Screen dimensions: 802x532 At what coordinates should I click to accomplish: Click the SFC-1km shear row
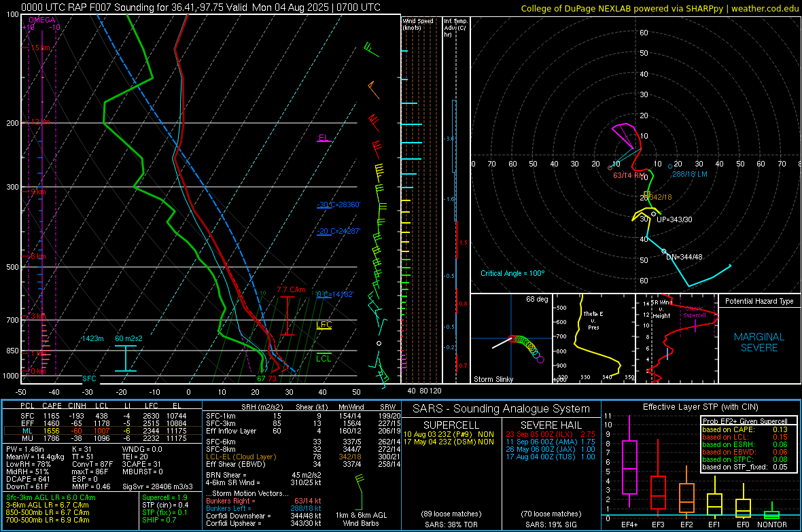pyautogui.click(x=303, y=416)
